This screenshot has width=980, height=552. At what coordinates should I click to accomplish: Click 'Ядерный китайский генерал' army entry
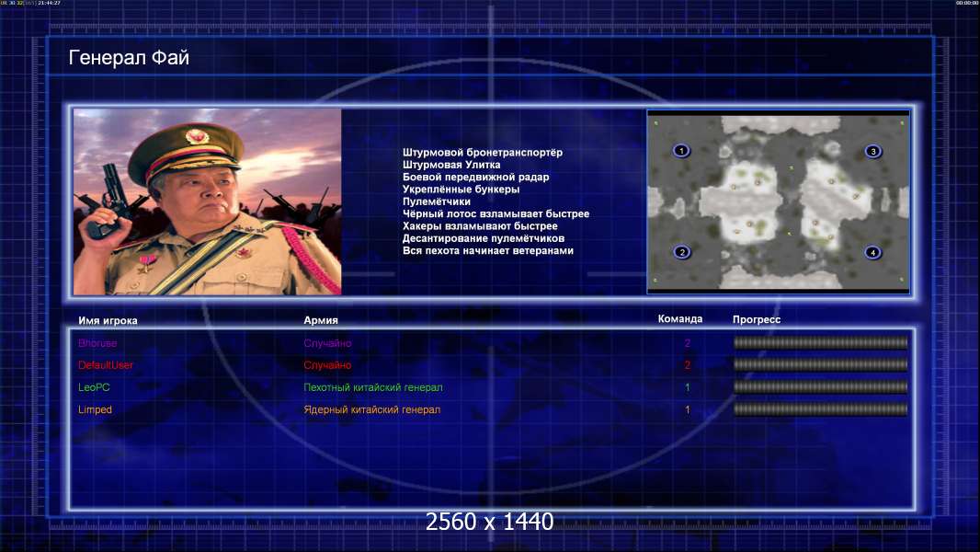tap(372, 410)
